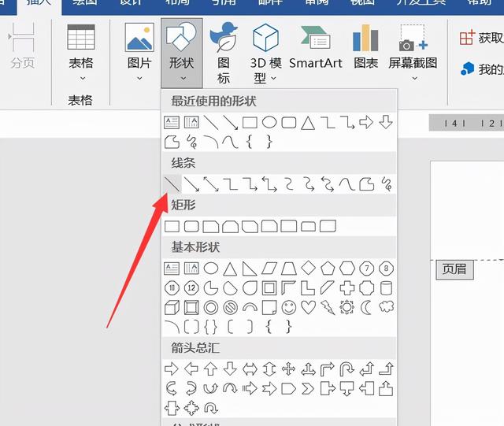Select the Lightning Bolt shape
Viewport: 504px width, 426px height.
tap(328, 308)
